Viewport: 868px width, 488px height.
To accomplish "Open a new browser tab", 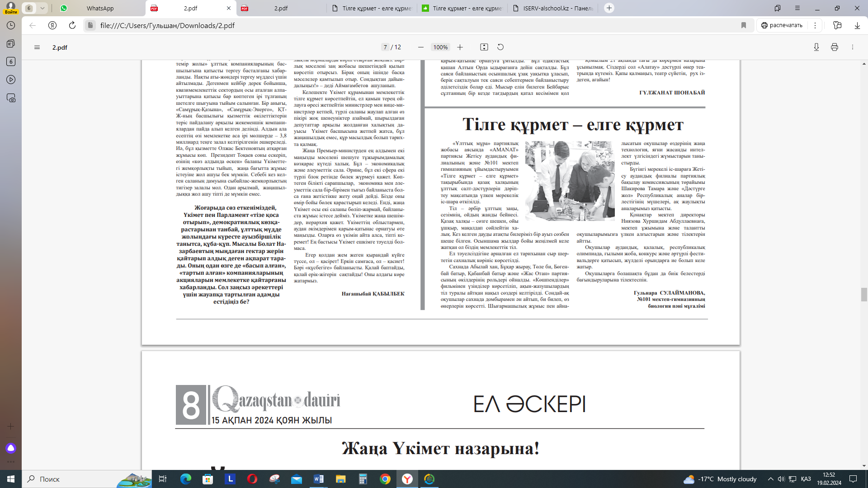I will (x=609, y=8).
